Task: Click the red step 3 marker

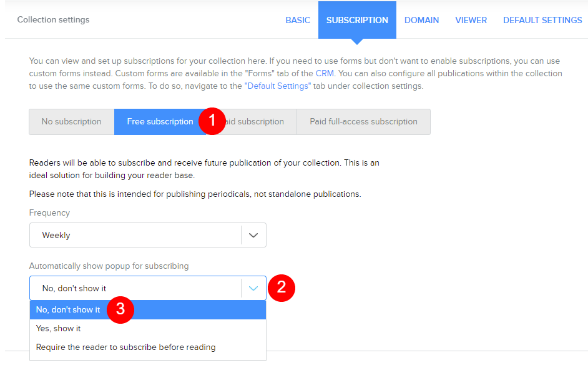Action: tap(121, 309)
